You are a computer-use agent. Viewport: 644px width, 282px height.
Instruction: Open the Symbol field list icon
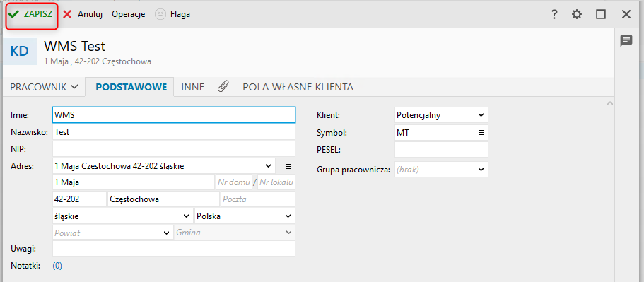(x=481, y=133)
